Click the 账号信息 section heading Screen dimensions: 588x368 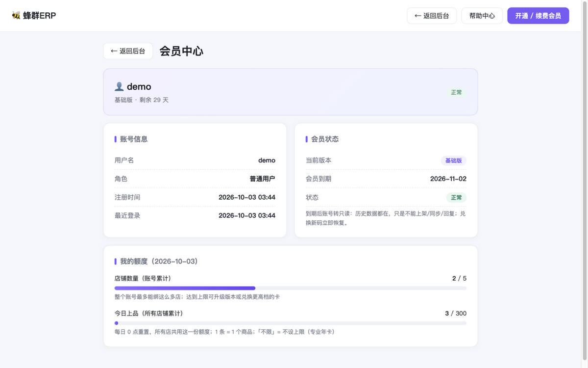pyautogui.click(x=134, y=139)
